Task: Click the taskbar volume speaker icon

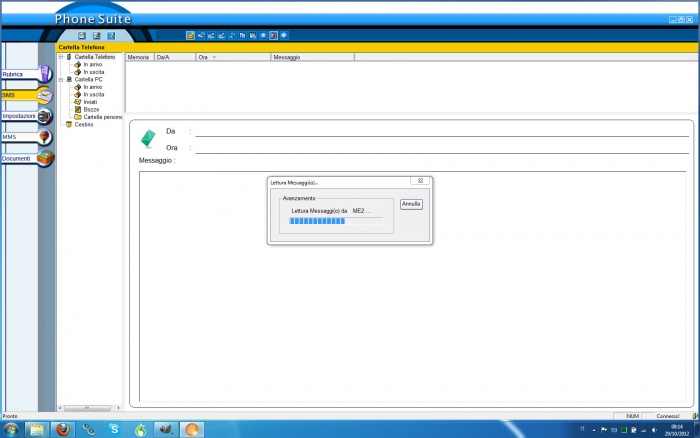Action: click(x=654, y=430)
